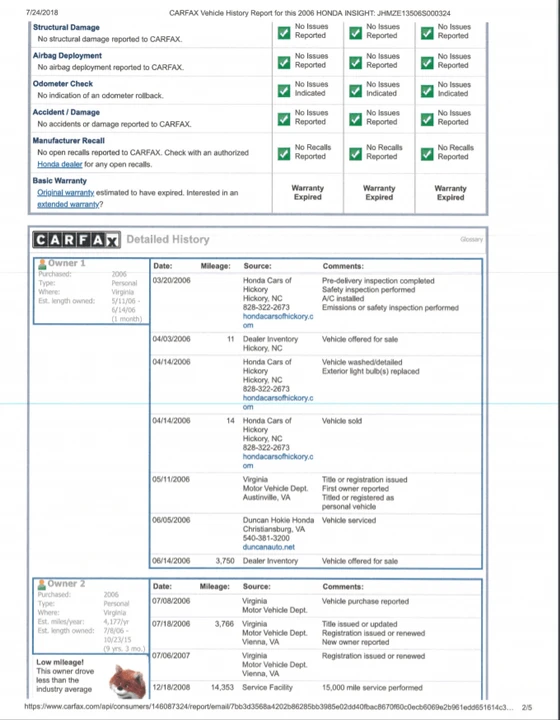This screenshot has height=720, width=560.
Task: Click 'First owner reported' comment
Action: [x=355, y=489]
